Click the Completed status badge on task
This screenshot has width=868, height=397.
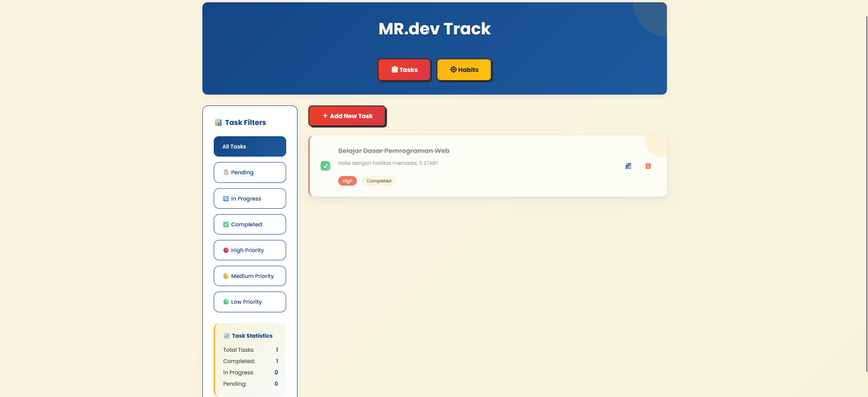point(379,181)
